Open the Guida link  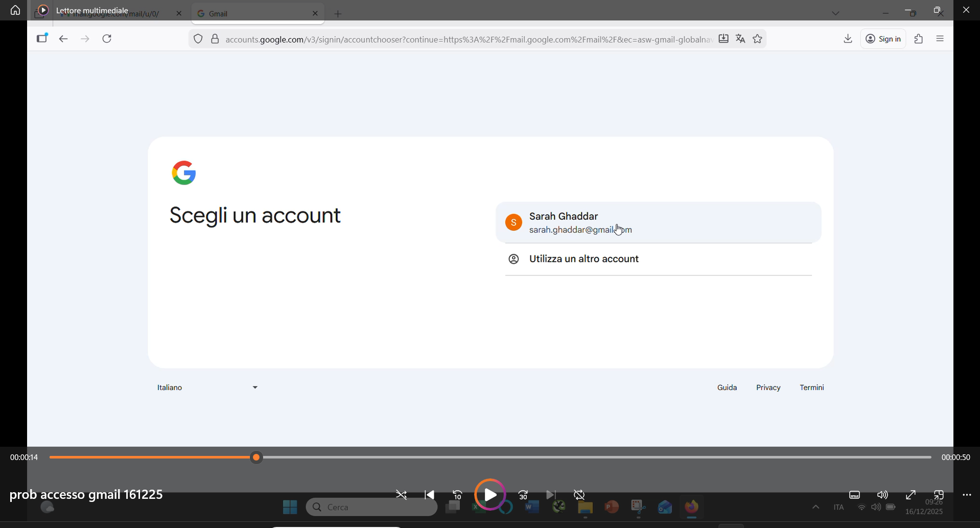727,387
